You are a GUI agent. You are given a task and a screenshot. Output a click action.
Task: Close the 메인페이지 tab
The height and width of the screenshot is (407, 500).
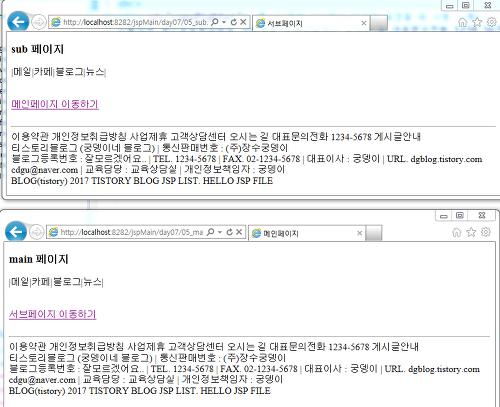(x=359, y=233)
